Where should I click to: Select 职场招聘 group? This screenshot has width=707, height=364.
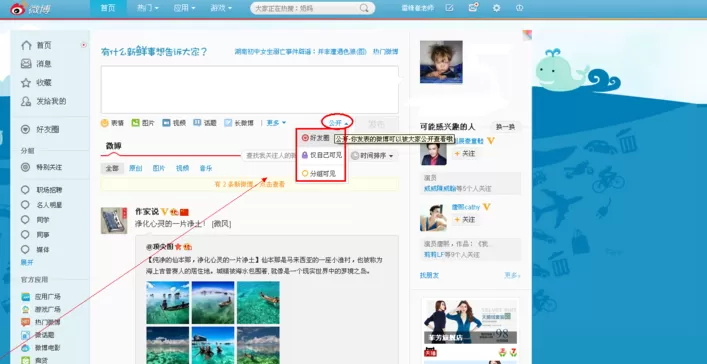(41, 190)
